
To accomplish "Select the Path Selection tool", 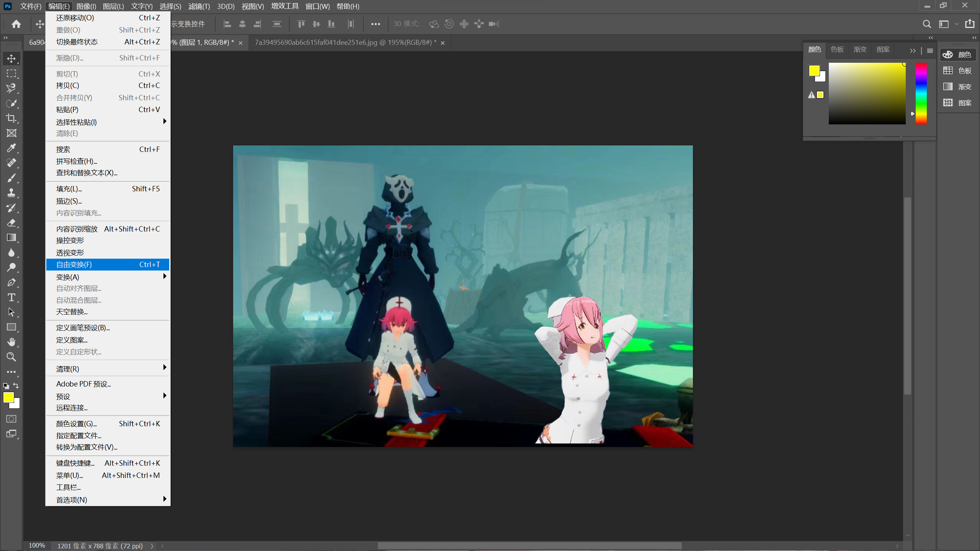I will pyautogui.click(x=11, y=312).
